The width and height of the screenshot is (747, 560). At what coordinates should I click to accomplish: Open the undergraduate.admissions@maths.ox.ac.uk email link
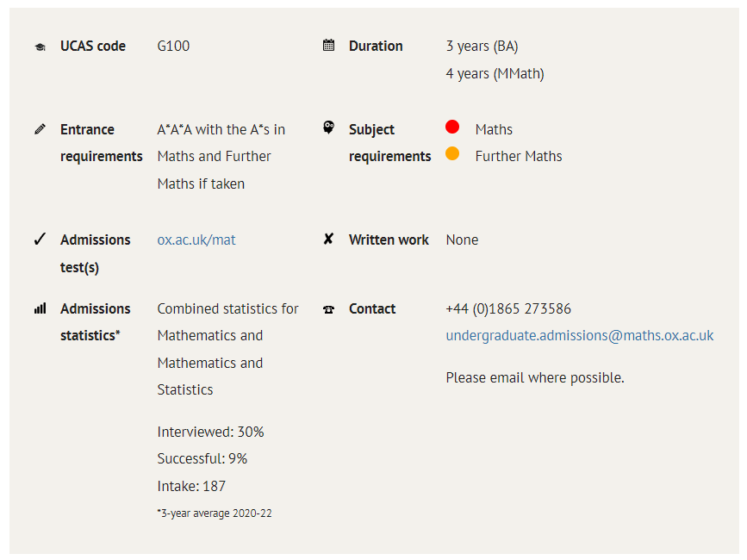580,335
